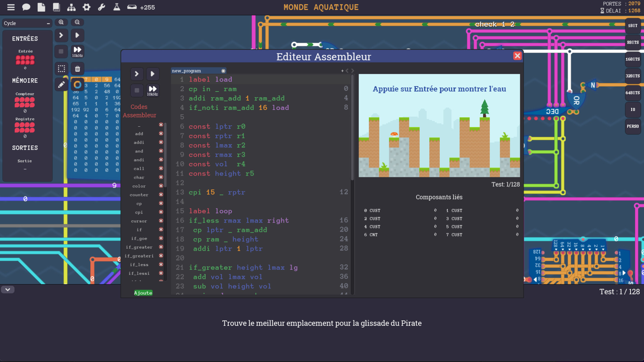
Task: Click the green Ajoute button
Action: 143,293
